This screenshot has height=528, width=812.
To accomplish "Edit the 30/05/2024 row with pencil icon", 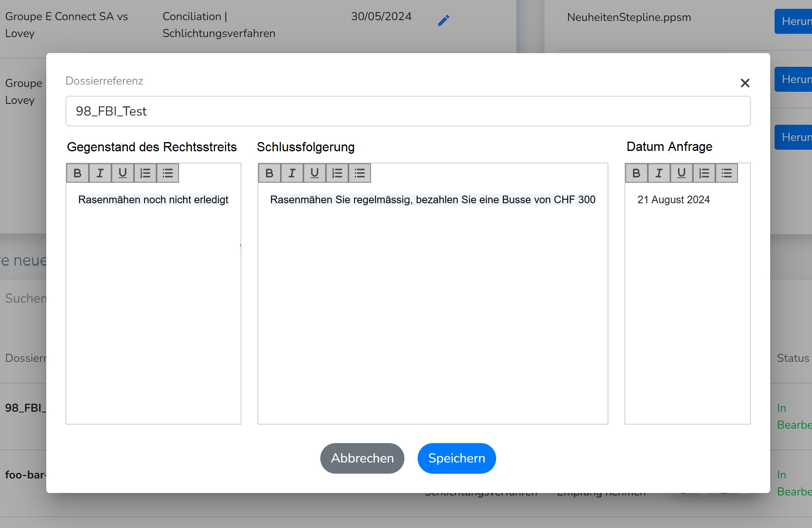I will click(x=443, y=20).
